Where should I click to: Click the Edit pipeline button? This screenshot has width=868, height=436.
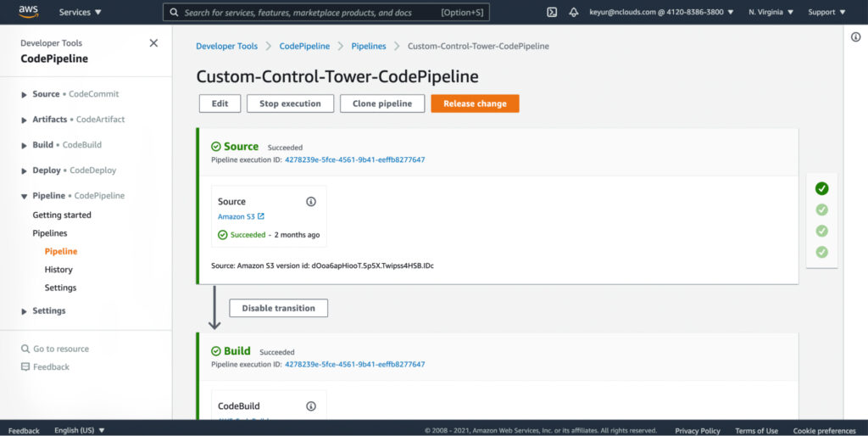tap(220, 103)
